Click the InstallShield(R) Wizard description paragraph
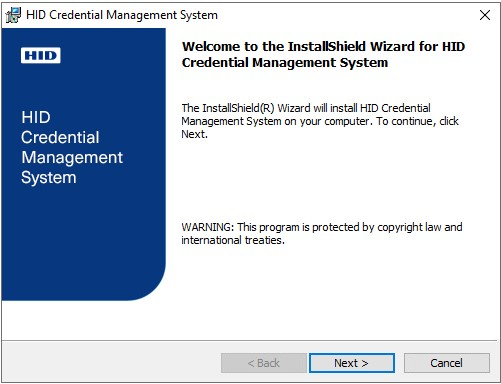Viewport: 501px width, 384px height. tap(320, 121)
